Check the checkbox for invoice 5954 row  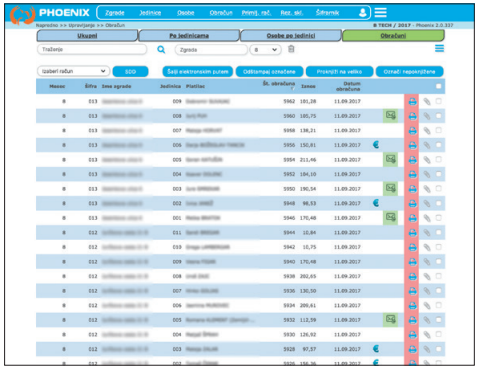click(438, 159)
